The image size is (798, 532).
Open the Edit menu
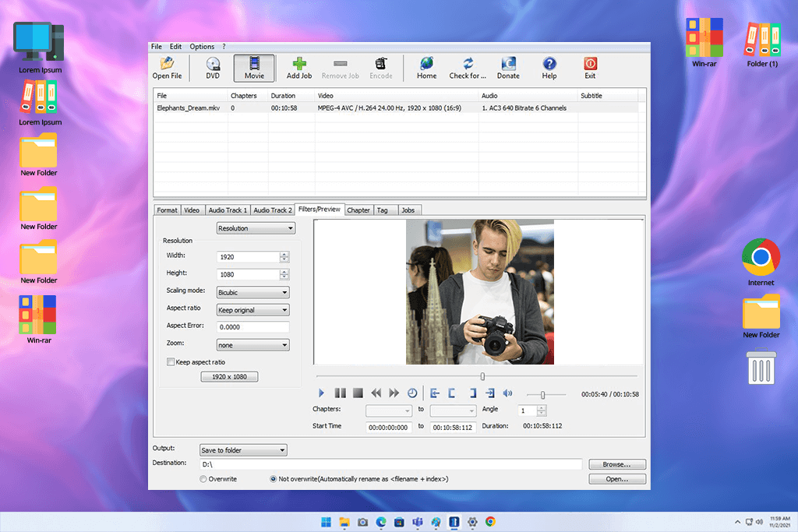point(175,46)
